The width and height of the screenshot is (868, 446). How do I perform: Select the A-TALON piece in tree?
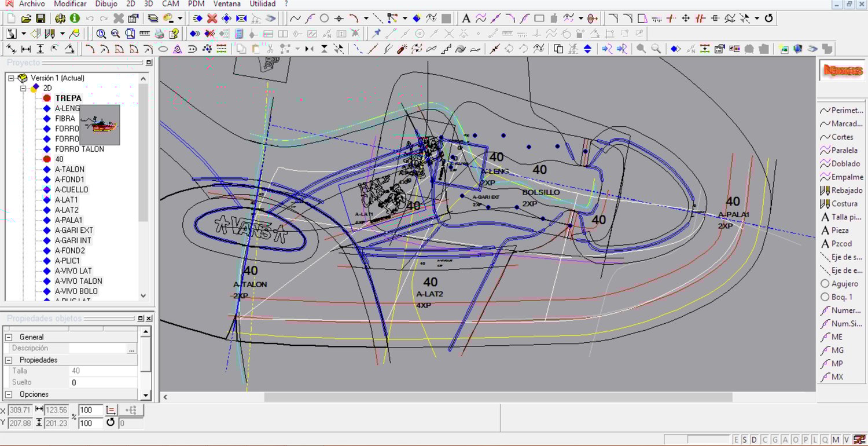tap(69, 169)
